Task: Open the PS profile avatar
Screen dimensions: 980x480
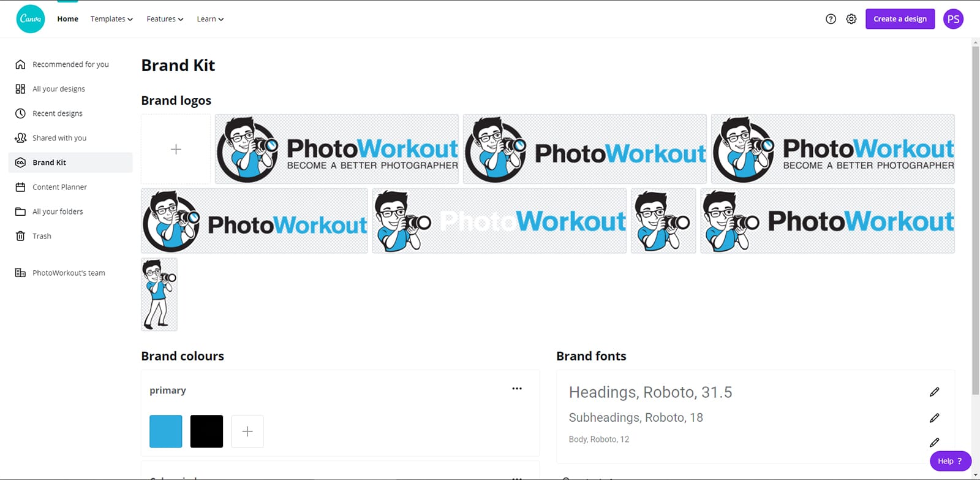Action: point(953,19)
